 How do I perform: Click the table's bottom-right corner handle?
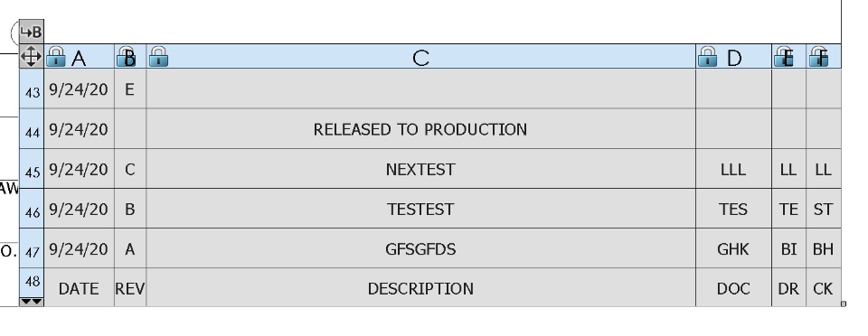[x=843, y=303]
